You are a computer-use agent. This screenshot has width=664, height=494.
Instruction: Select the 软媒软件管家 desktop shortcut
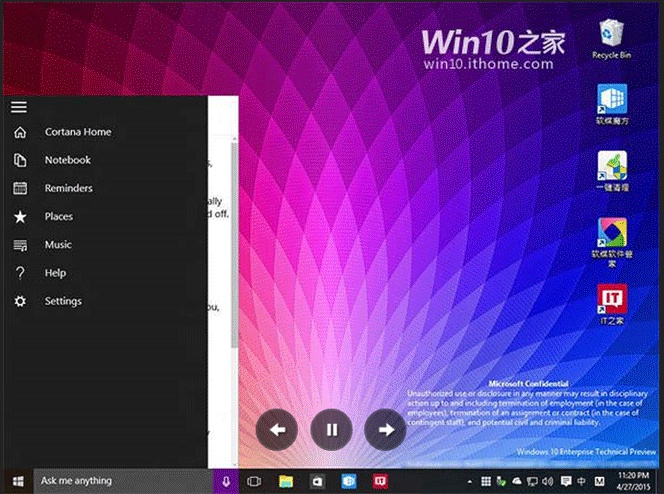(x=612, y=243)
